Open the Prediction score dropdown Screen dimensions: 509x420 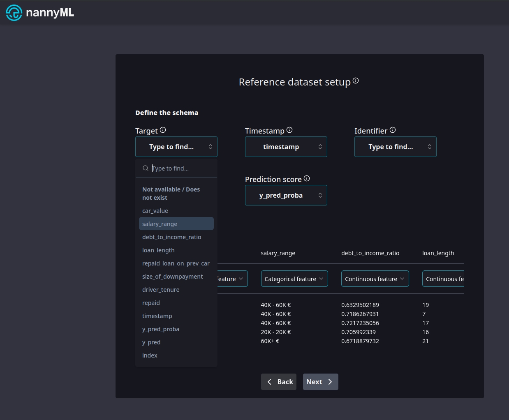click(286, 195)
